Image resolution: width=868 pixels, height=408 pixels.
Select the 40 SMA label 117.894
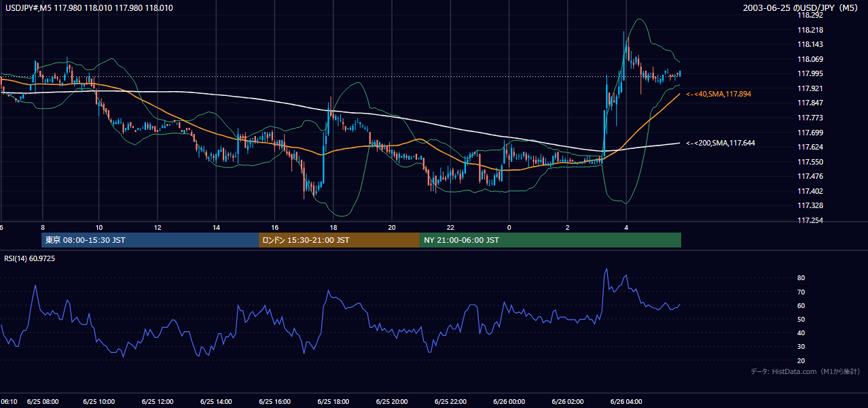[x=719, y=94]
